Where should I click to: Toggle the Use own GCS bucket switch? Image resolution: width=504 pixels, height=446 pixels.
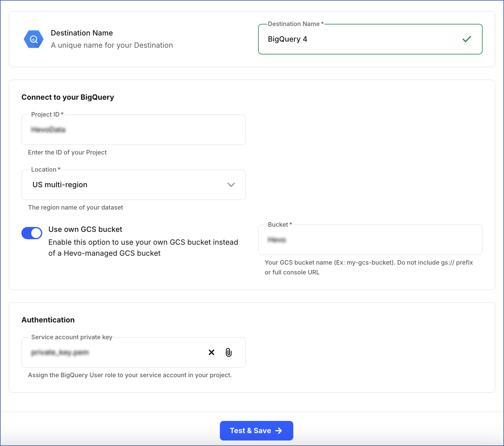tap(32, 233)
